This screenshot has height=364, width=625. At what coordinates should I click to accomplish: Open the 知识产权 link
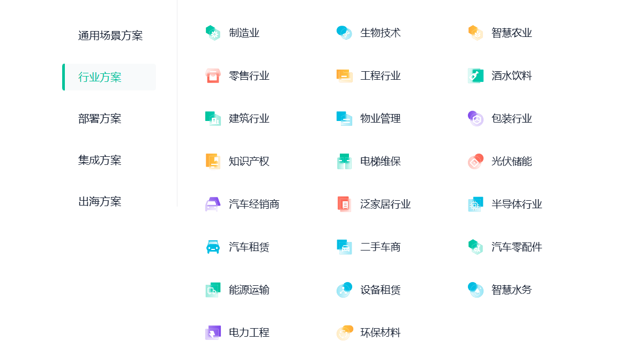(x=249, y=161)
